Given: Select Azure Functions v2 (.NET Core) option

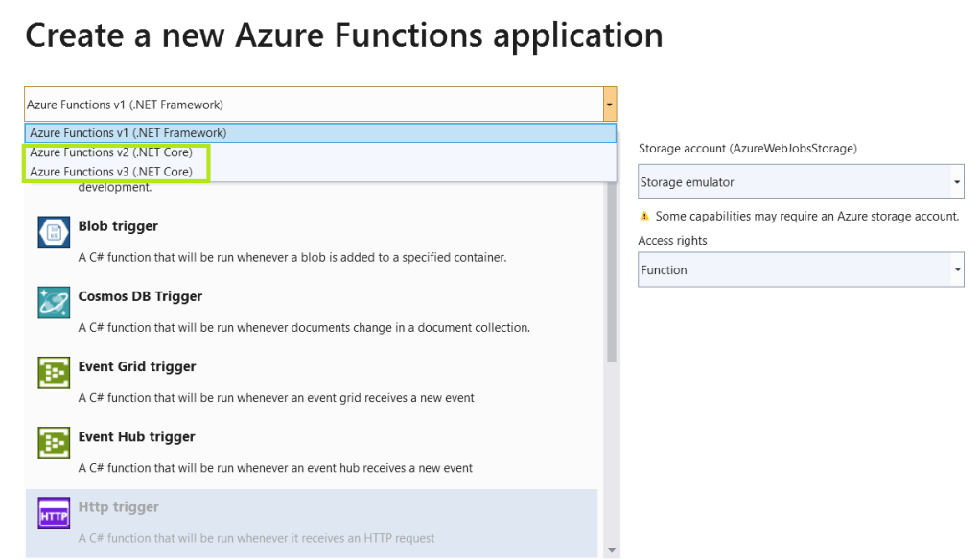Looking at the screenshot, I should pos(111,152).
